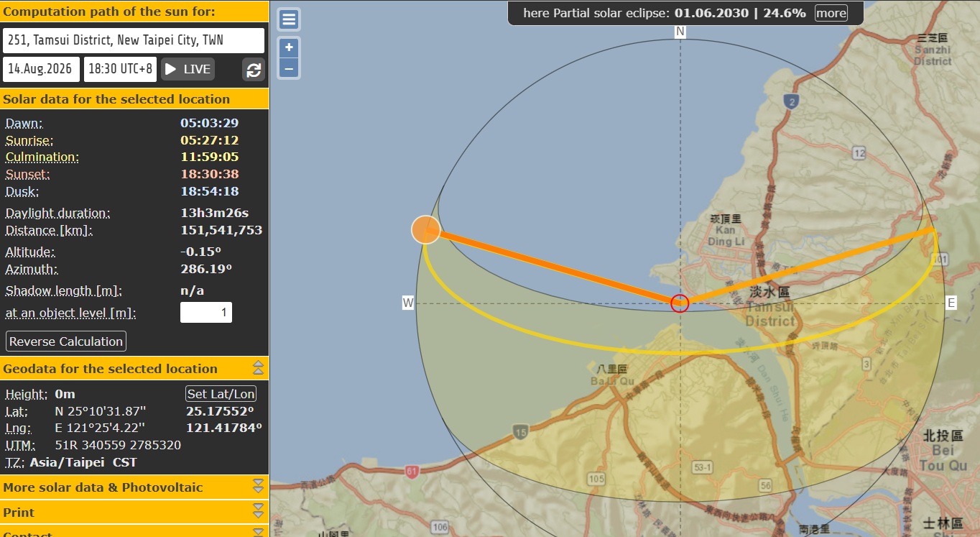
Task: Click the Tamsui District map label
Action: (769, 306)
